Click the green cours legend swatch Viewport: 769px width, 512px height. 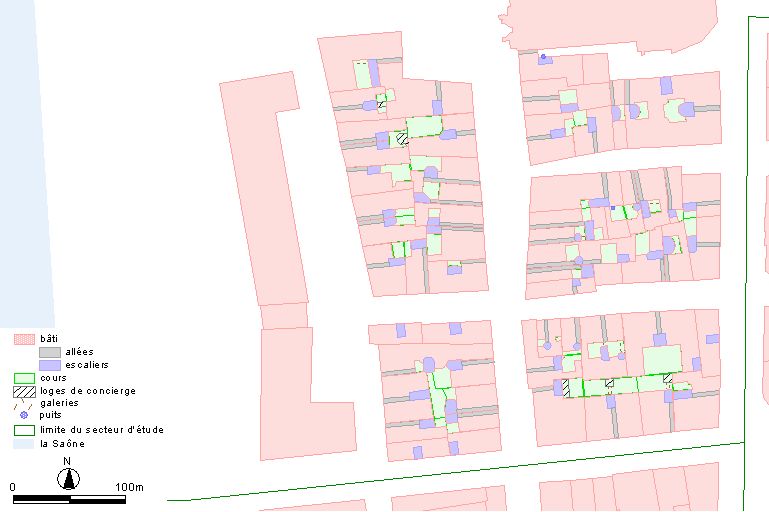[24, 378]
